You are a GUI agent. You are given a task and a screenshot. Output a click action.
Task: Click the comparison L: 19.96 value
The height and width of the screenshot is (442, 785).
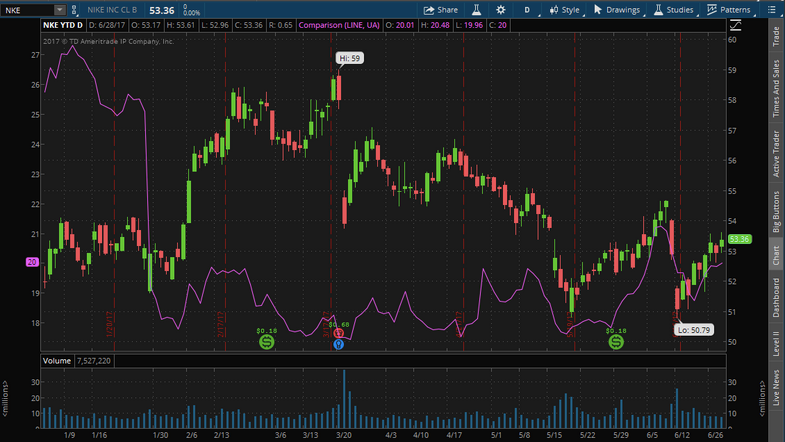tap(469, 25)
